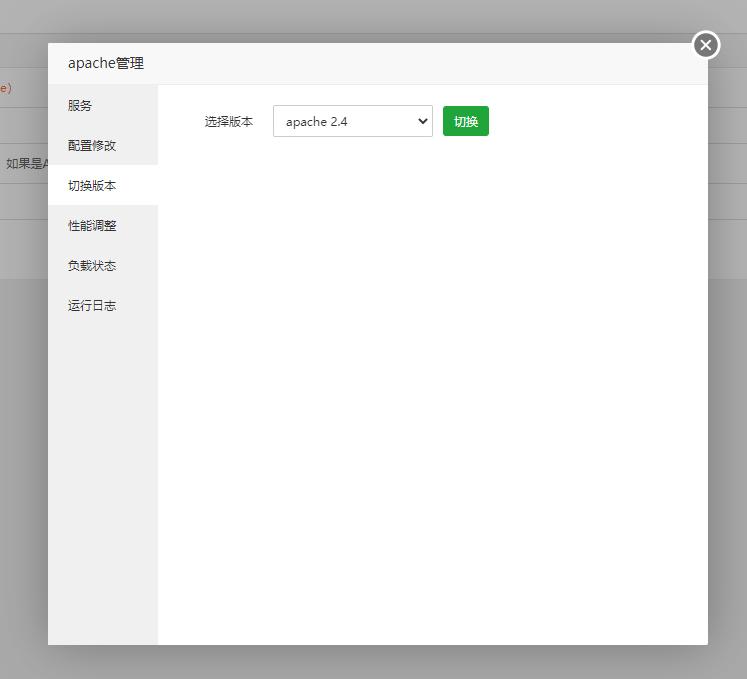Screen dimensions: 747x679
Task: Click the gray header bar right of title
Action: 420,63
